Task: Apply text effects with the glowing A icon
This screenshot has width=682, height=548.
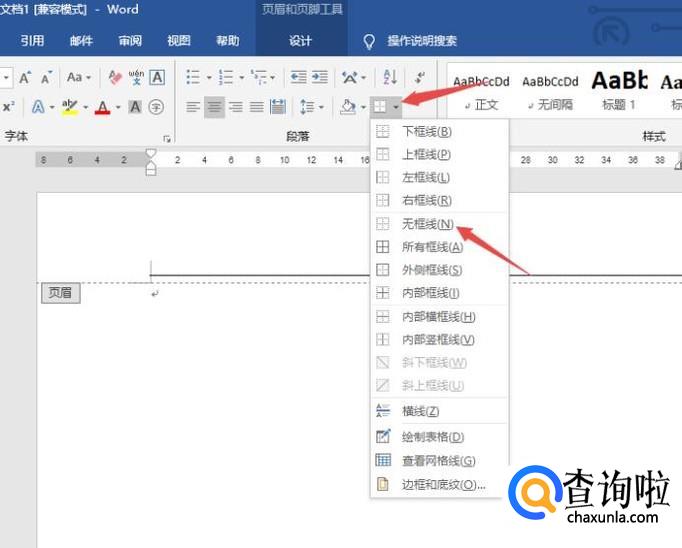Action: point(38,107)
